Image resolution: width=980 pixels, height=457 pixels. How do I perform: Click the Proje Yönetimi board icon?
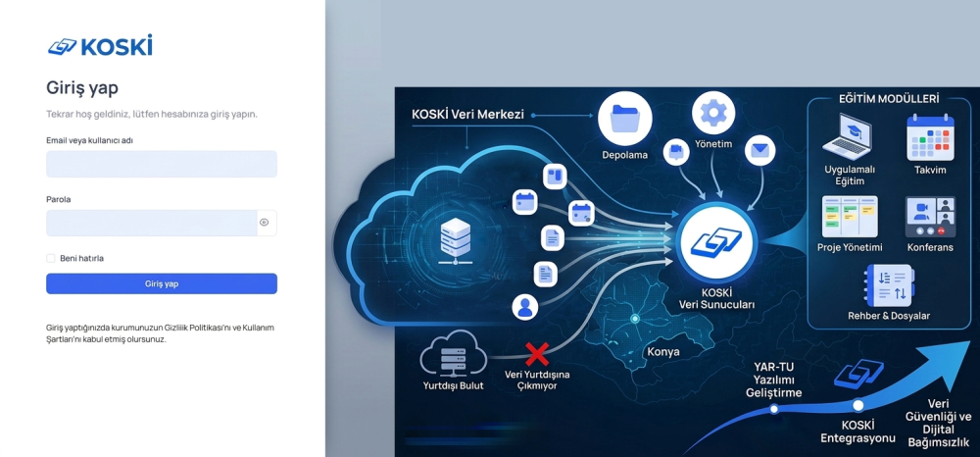tap(850, 217)
